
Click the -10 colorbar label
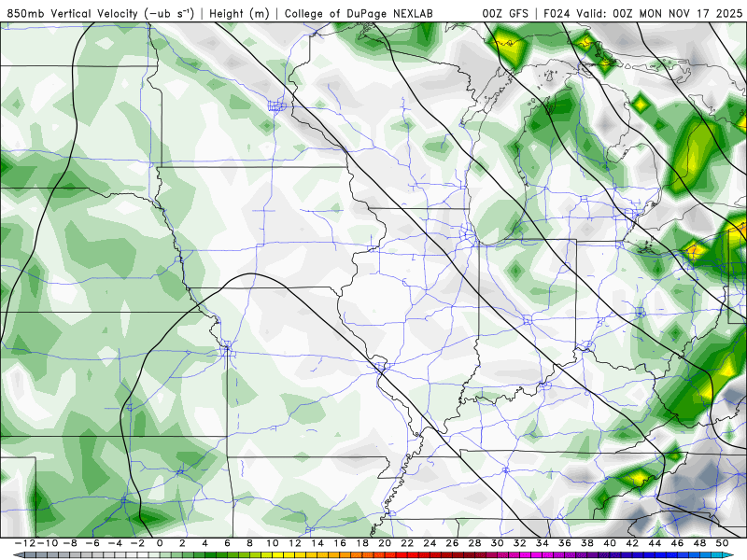48,543
